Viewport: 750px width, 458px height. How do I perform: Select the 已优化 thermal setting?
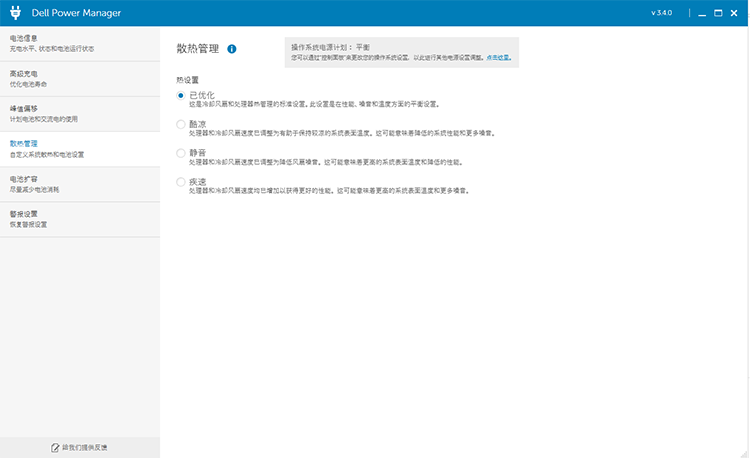click(180, 96)
